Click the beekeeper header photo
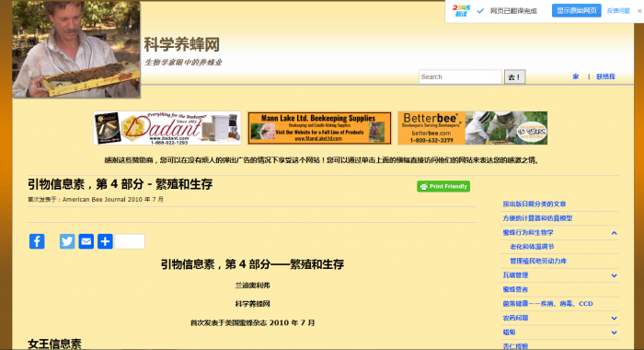This screenshot has width=644, height=350. (76, 50)
